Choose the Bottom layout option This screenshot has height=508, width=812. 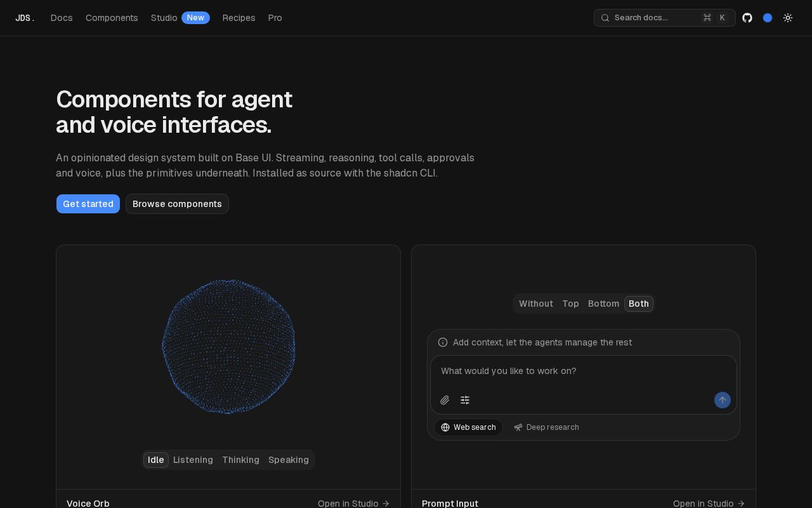[x=603, y=304]
